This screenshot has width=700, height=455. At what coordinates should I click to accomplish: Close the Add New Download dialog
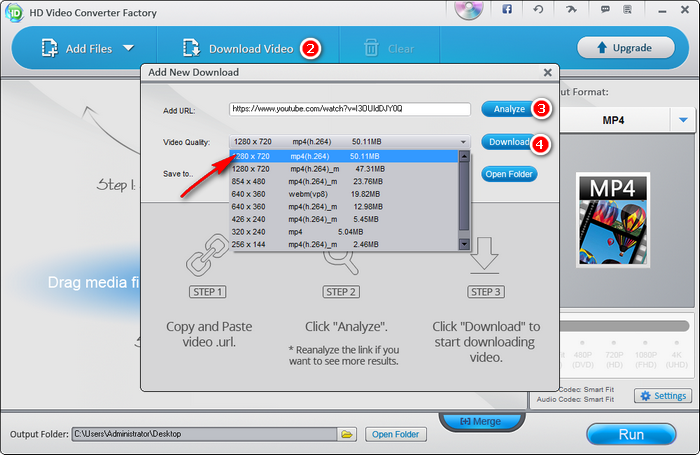click(x=547, y=72)
